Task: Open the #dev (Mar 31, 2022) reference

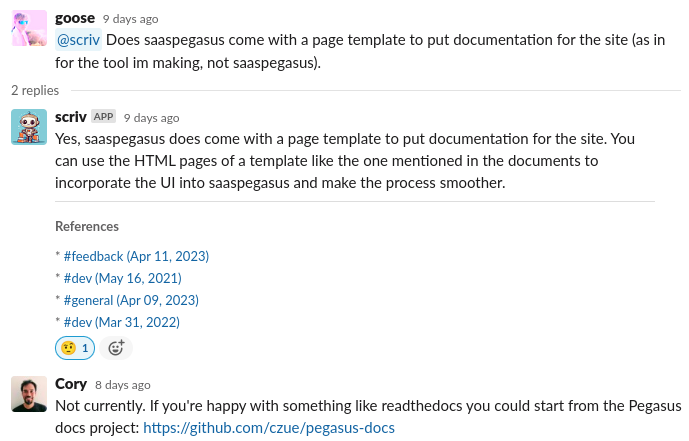Action: coord(122,322)
